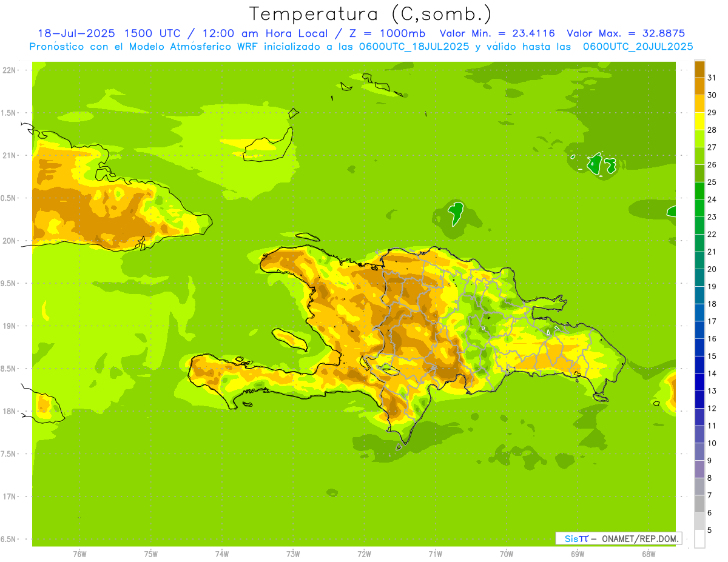
Task: Click the "72W" longitude axis label
Action: pyautogui.click(x=364, y=554)
